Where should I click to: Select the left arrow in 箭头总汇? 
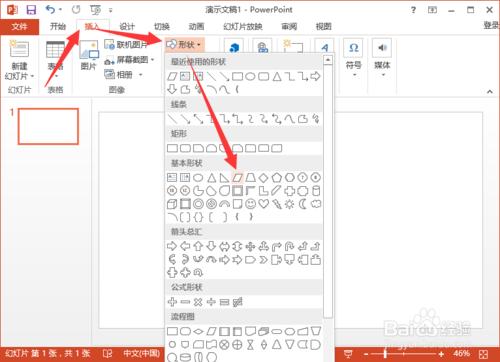(185, 246)
